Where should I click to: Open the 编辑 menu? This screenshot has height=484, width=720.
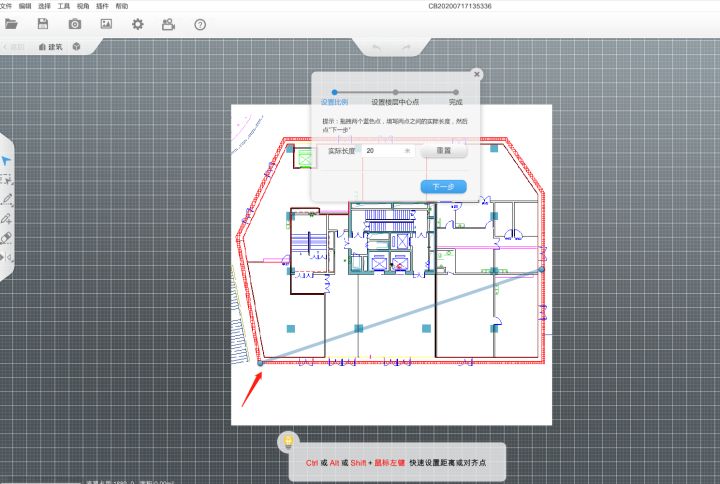(25, 6)
